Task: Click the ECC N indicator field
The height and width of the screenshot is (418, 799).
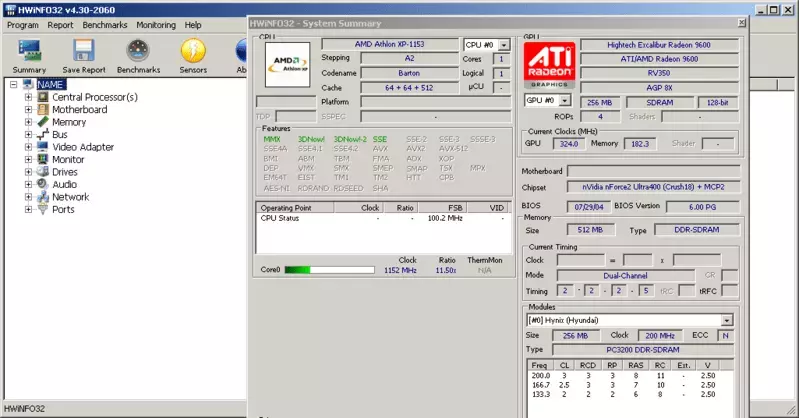Action: (726, 335)
